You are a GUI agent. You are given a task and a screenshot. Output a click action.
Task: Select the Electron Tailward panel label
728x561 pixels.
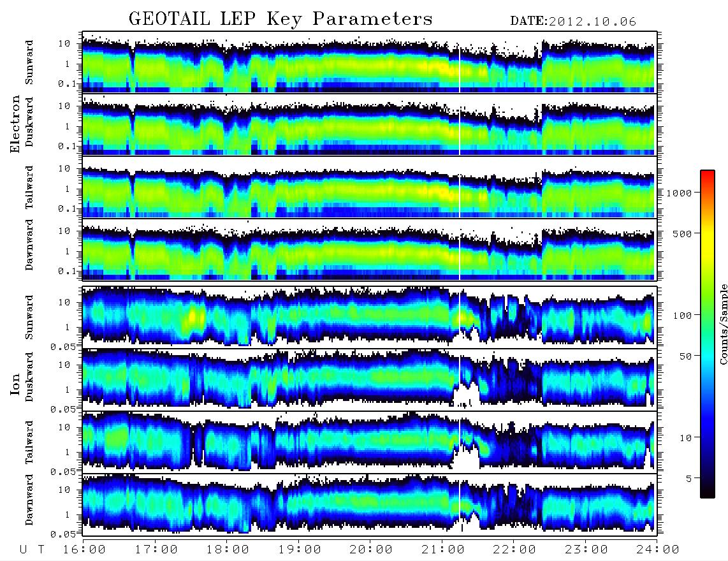(x=29, y=187)
